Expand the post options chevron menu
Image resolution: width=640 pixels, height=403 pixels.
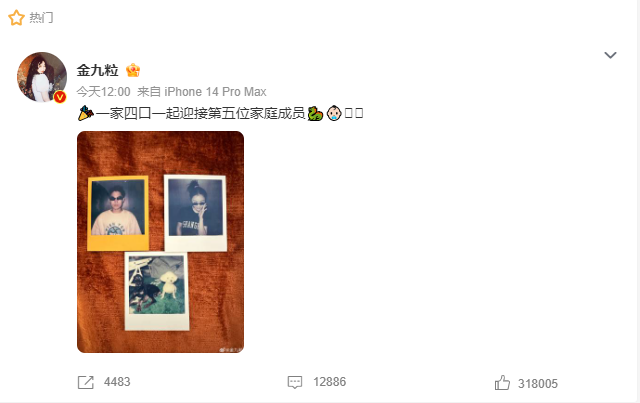pyautogui.click(x=610, y=55)
